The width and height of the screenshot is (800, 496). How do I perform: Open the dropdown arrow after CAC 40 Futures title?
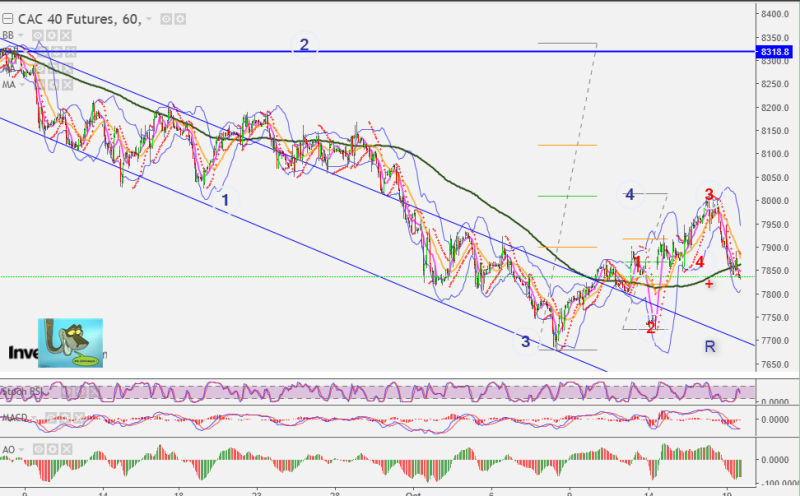149,19
